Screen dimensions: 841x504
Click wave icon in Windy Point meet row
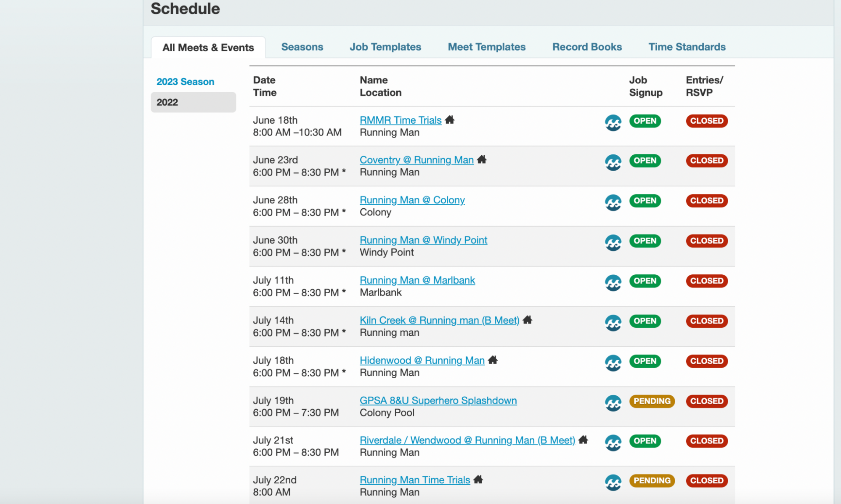613,243
